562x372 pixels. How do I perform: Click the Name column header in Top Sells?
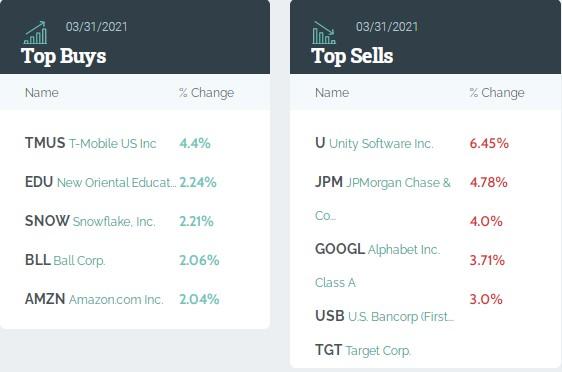(332, 92)
